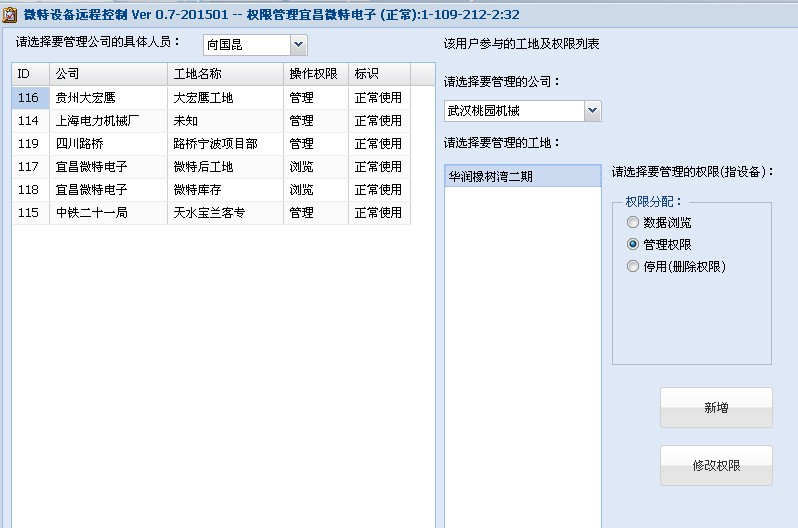This screenshot has height=528, width=798.
Task: Click 管理 permission in the 四川路桥 row
Action: pos(316,144)
